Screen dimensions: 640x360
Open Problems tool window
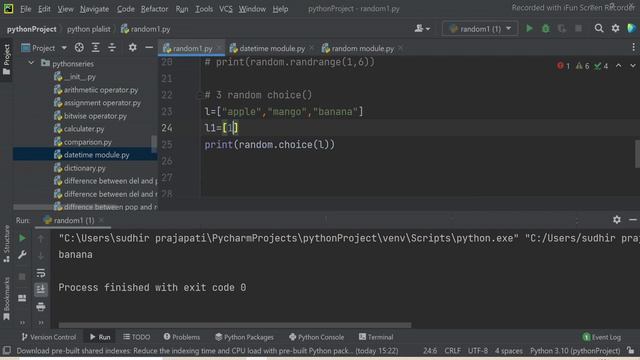[x=182, y=337]
